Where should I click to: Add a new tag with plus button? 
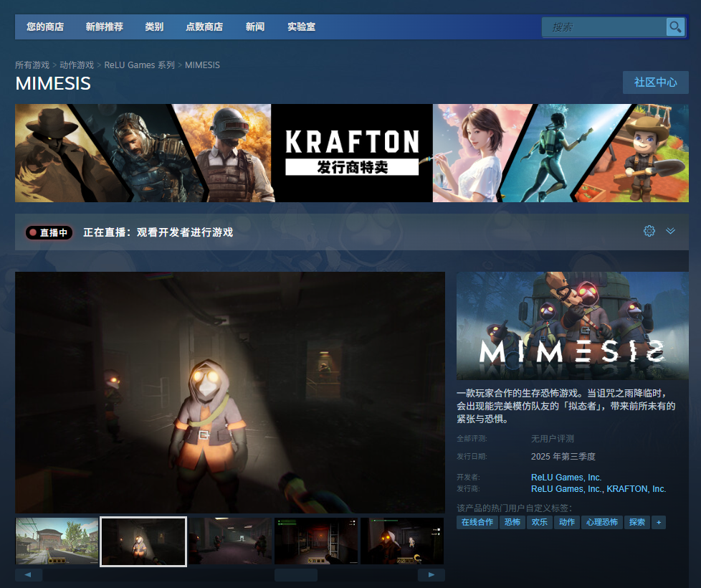pos(659,522)
